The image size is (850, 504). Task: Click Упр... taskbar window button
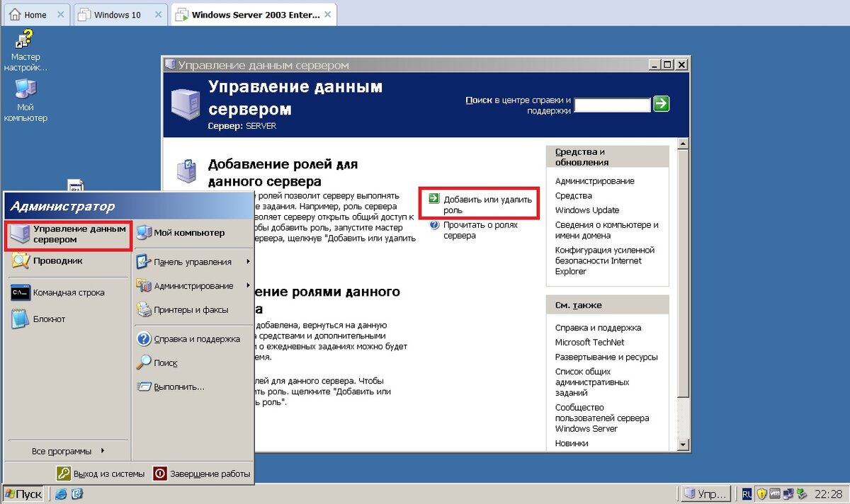(705, 493)
